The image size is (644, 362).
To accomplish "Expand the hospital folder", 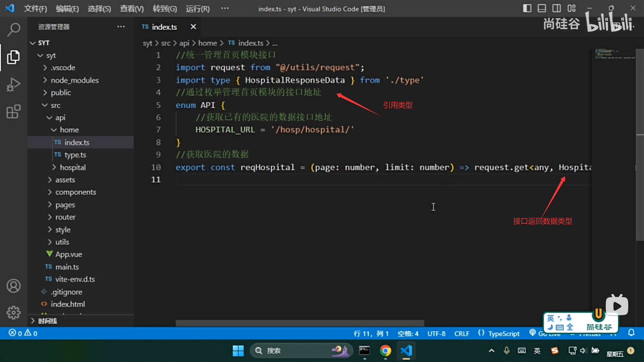I will point(72,167).
